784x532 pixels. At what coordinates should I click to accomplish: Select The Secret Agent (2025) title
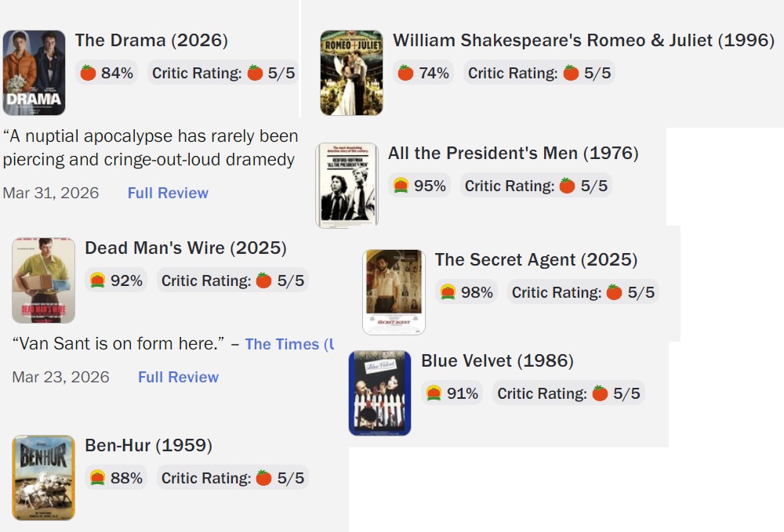pyautogui.click(x=535, y=260)
